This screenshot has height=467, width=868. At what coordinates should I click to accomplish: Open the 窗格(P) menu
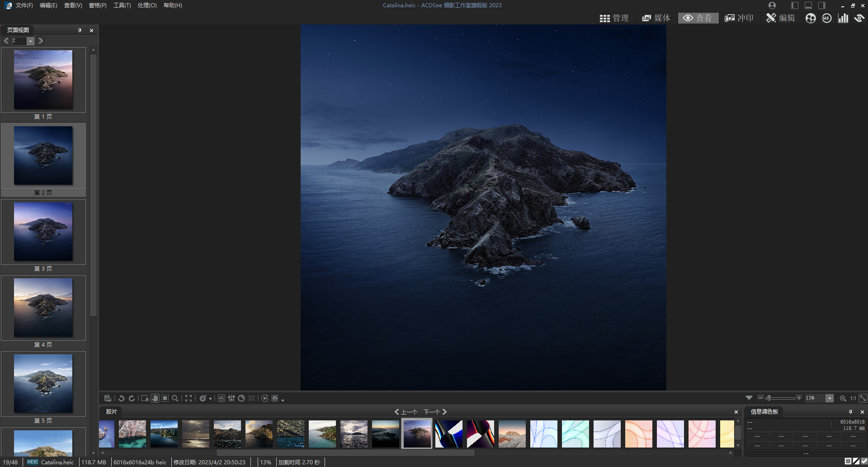pos(98,5)
